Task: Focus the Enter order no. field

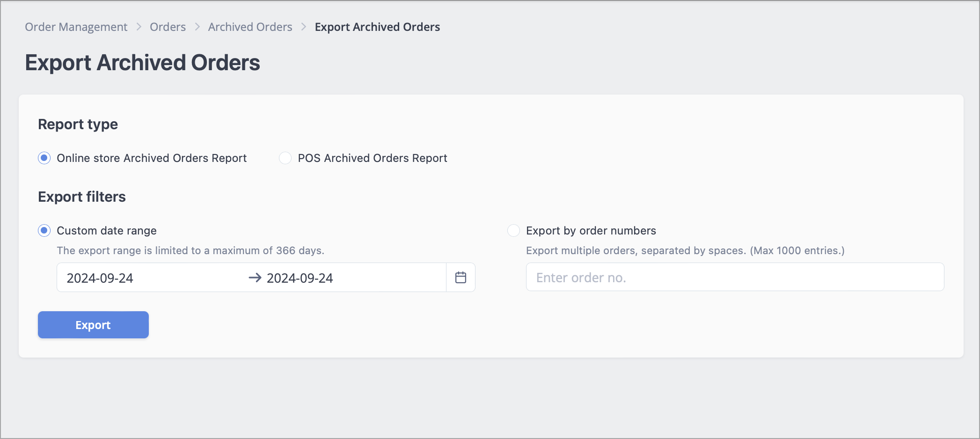Action: (x=735, y=277)
